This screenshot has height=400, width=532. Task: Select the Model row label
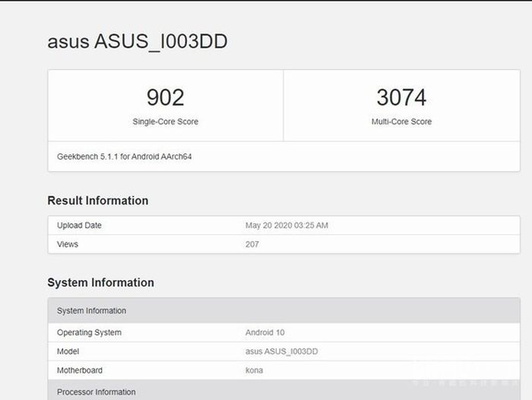(68, 351)
